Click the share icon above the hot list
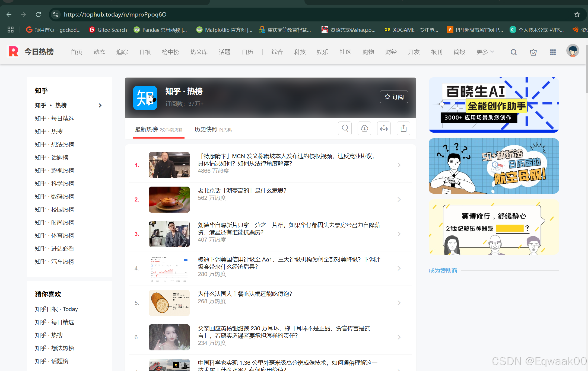This screenshot has width=588, height=371. click(403, 128)
